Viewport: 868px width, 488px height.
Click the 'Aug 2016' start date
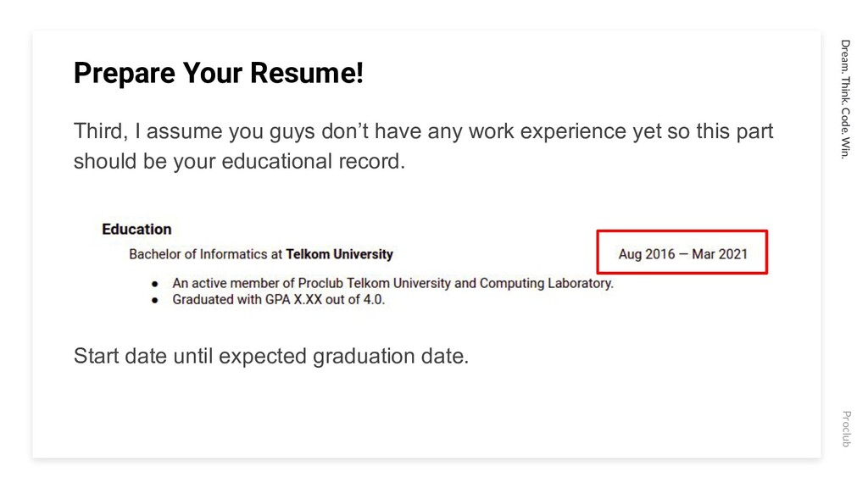click(647, 254)
